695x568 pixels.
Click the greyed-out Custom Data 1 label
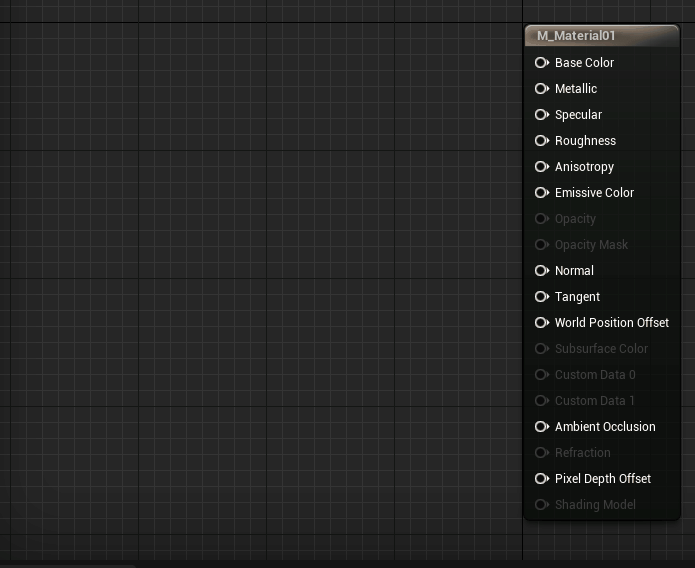(x=594, y=401)
